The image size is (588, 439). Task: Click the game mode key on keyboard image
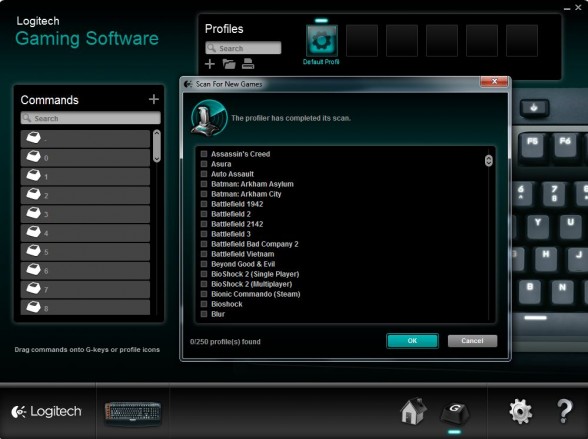click(x=534, y=108)
